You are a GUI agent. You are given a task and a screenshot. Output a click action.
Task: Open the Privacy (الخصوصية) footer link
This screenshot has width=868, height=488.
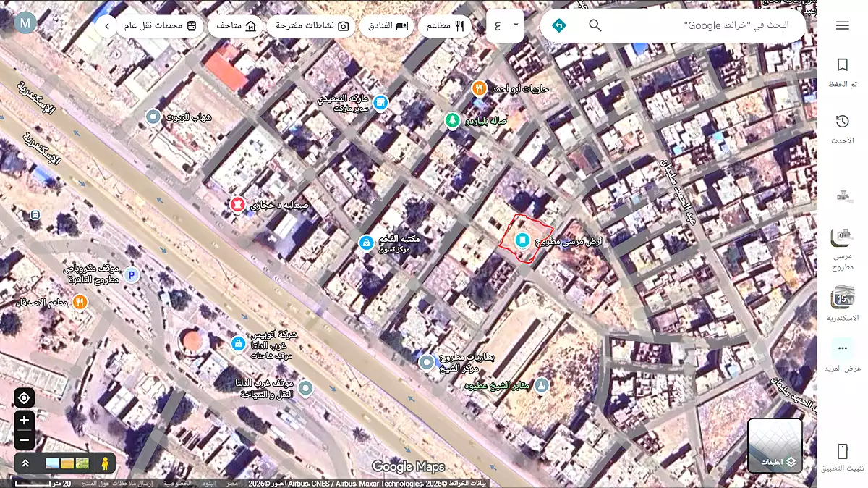coord(177,483)
